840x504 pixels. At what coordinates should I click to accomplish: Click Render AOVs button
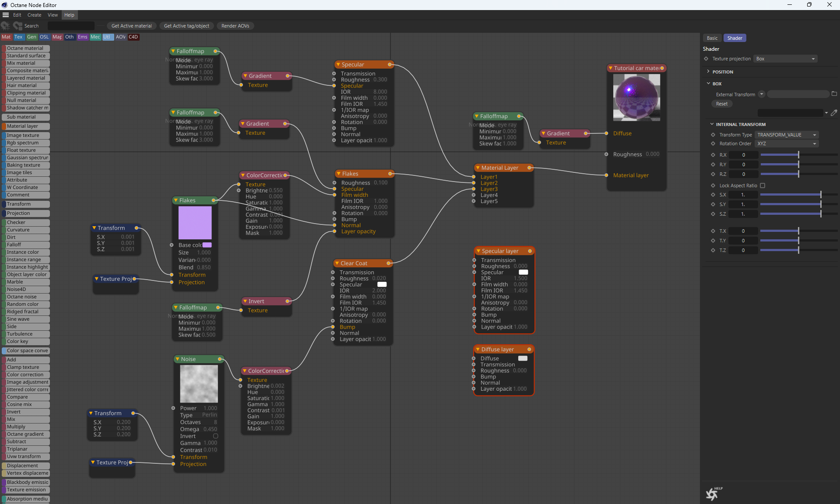(x=235, y=26)
